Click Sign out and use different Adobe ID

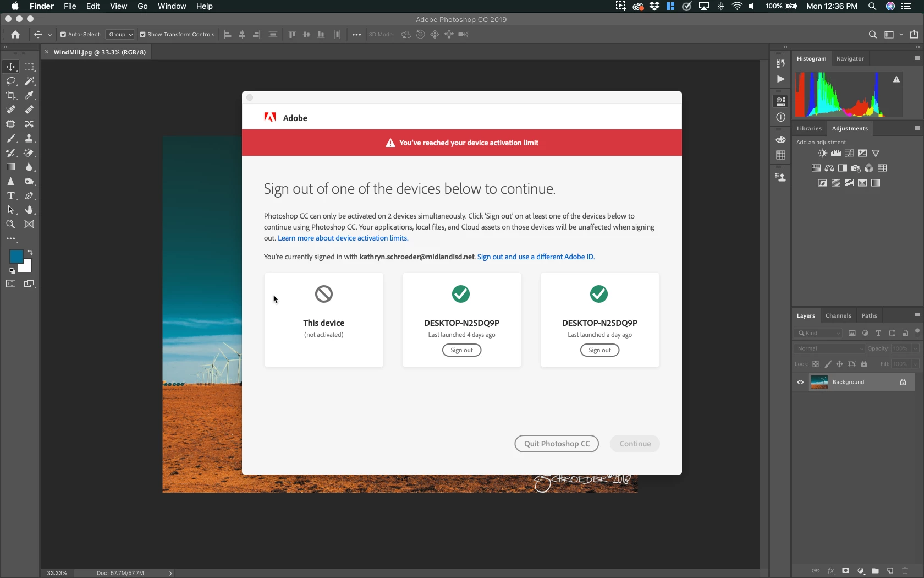pyautogui.click(x=536, y=257)
